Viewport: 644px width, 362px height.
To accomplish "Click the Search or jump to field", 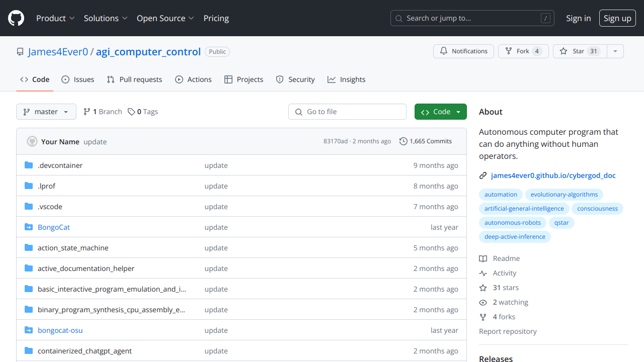I will 472,18.
